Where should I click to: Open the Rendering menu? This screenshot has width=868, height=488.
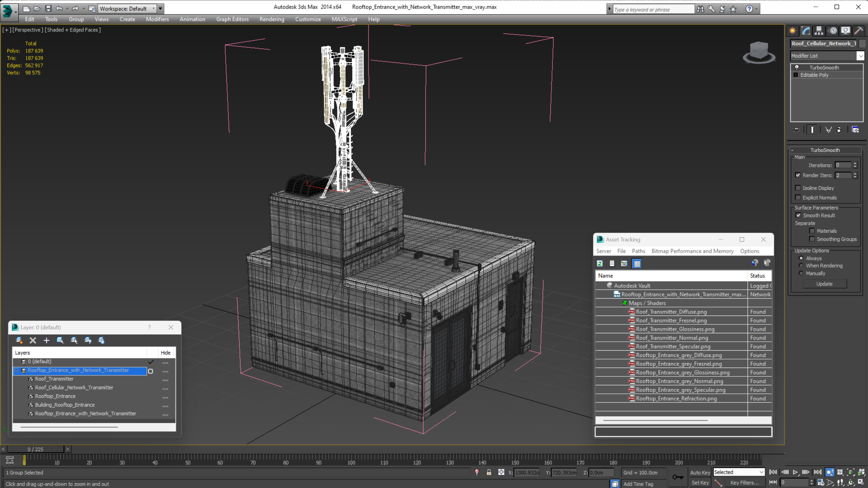click(x=272, y=19)
